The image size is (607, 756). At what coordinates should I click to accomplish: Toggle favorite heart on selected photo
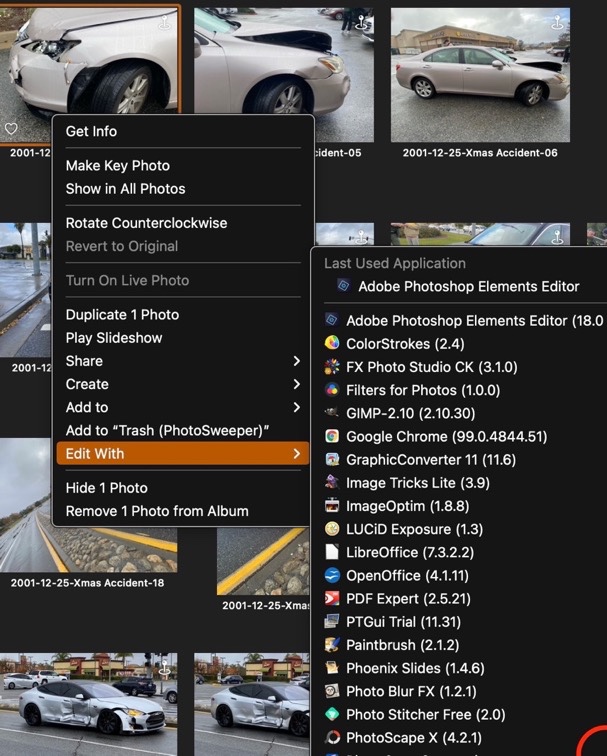tap(11, 128)
